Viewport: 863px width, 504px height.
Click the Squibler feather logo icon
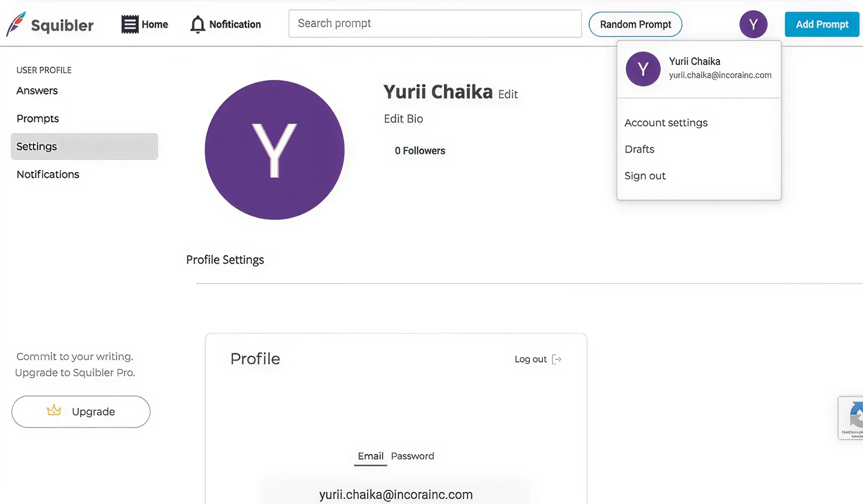tap(16, 24)
